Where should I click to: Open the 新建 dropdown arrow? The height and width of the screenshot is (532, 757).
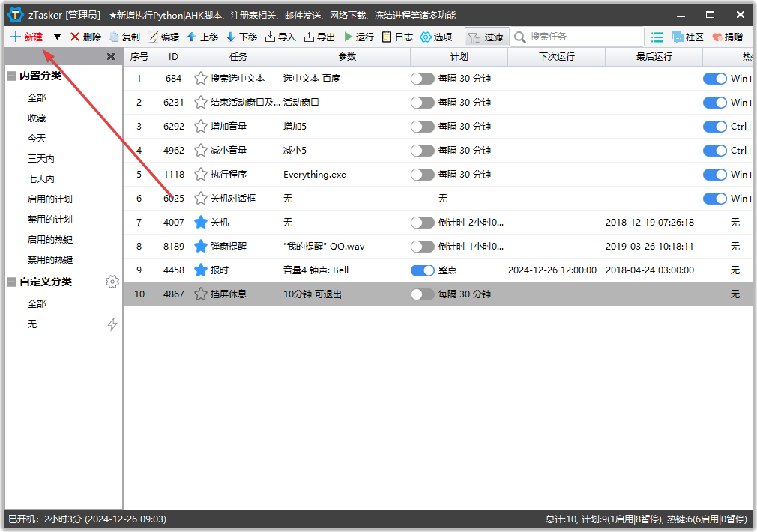(x=56, y=36)
